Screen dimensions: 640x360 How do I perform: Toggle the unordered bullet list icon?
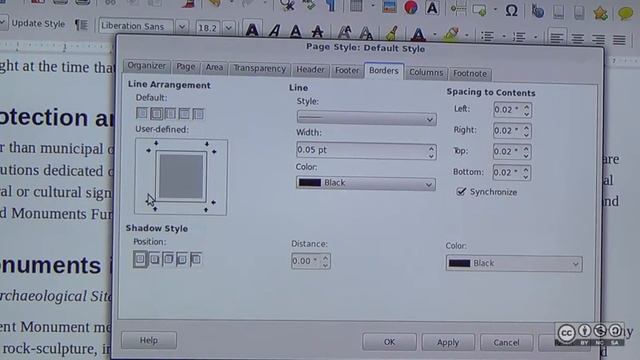pos(487,36)
